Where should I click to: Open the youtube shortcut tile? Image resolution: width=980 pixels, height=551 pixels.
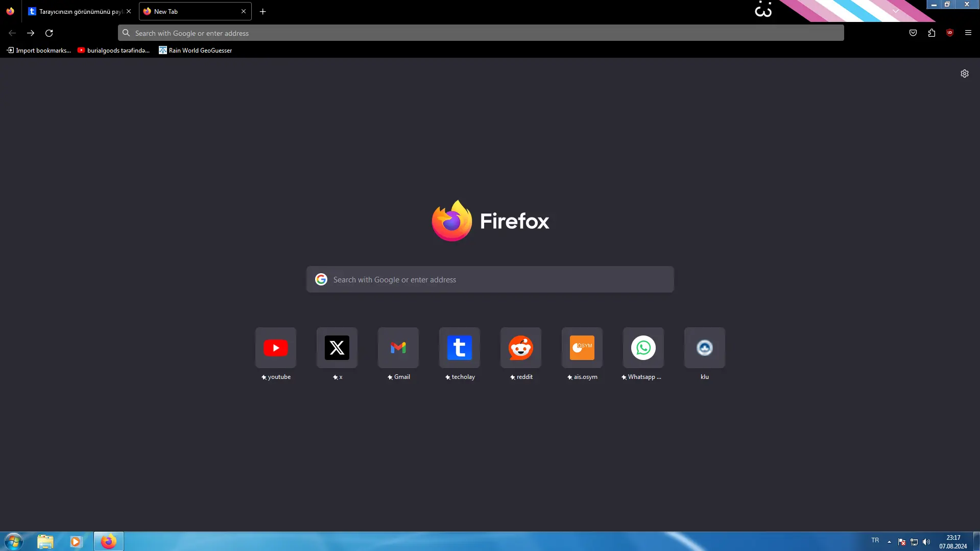(x=276, y=348)
